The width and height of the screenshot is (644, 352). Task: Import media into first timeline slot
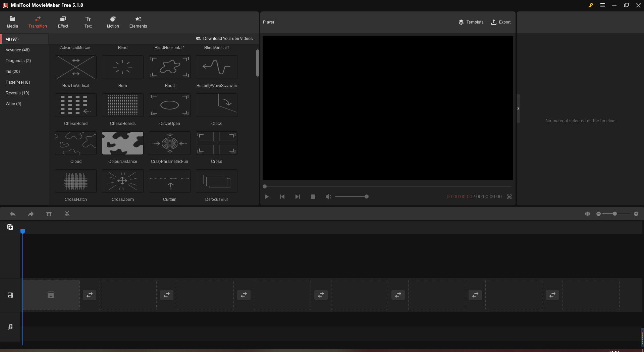click(x=51, y=295)
